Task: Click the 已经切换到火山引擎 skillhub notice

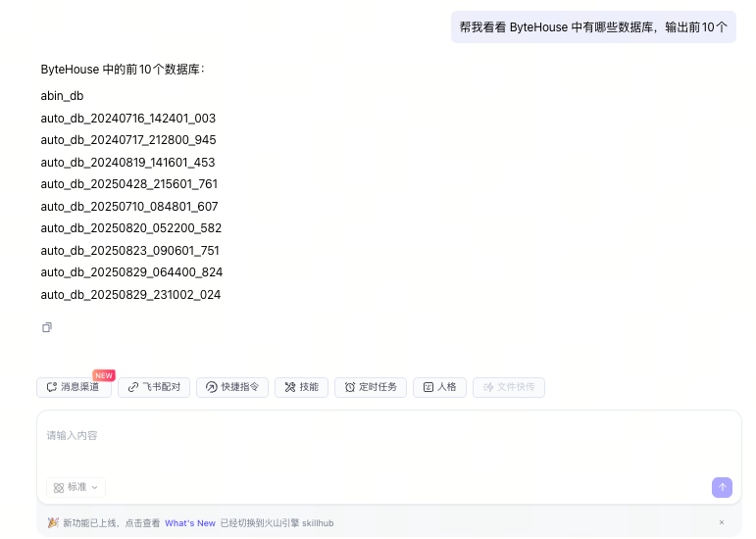Action: [x=277, y=523]
